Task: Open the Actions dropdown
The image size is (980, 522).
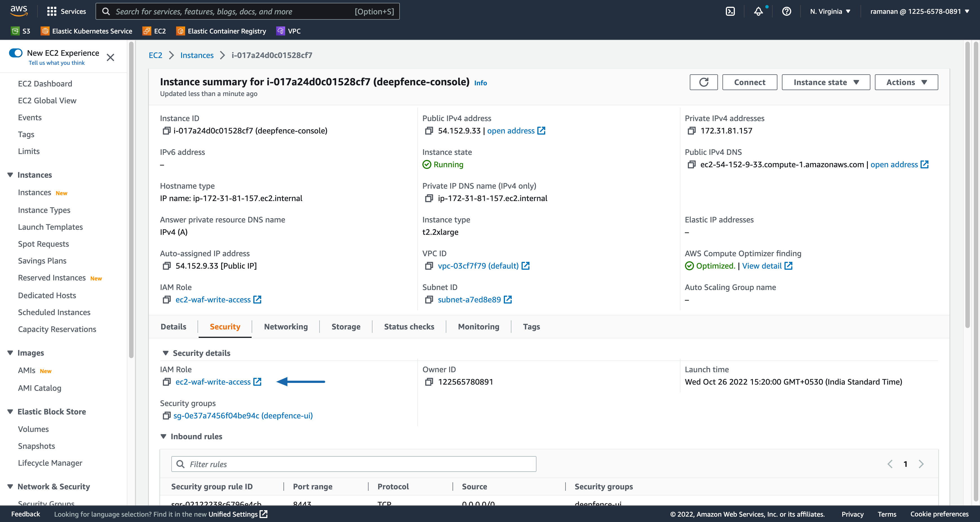Action: (x=906, y=82)
